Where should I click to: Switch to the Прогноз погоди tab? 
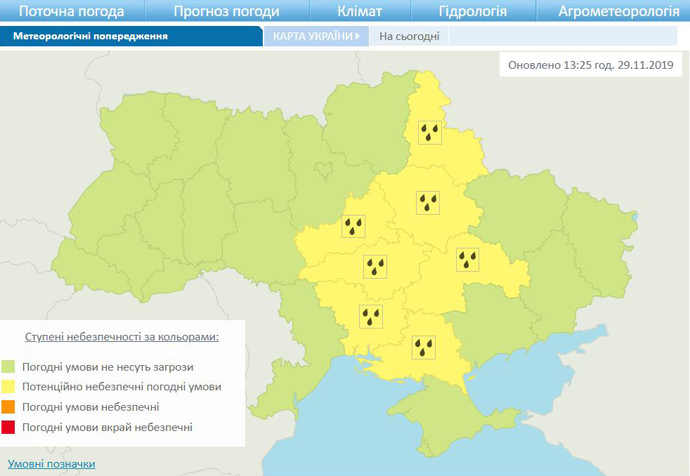pyautogui.click(x=224, y=12)
